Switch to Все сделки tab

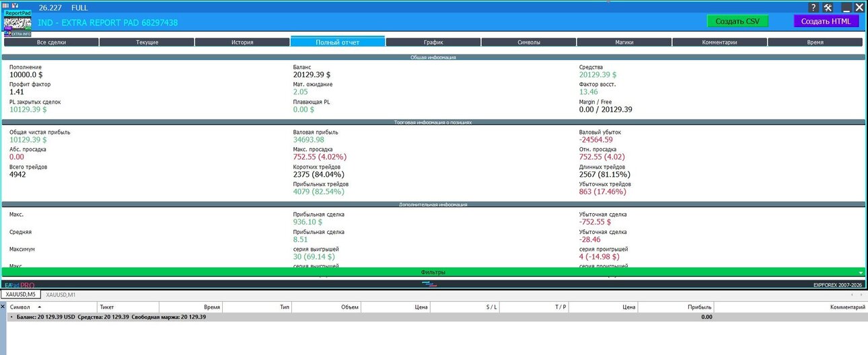tap(51, 42)
